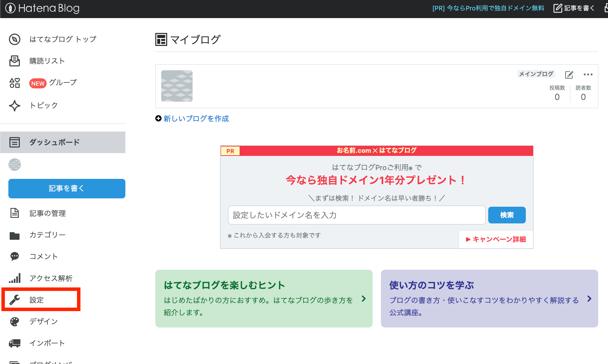
Task: Open グループ page
Action: click(63, 82)
